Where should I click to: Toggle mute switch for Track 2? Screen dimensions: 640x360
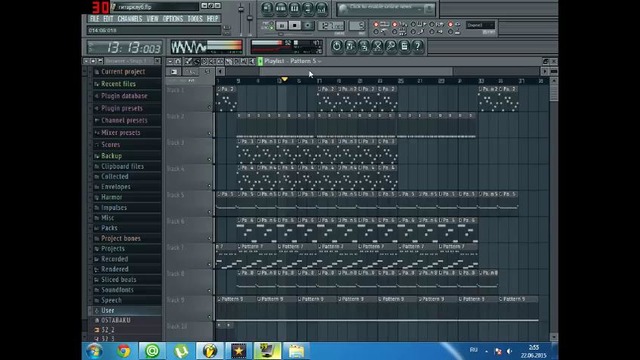tap(209, 133)
